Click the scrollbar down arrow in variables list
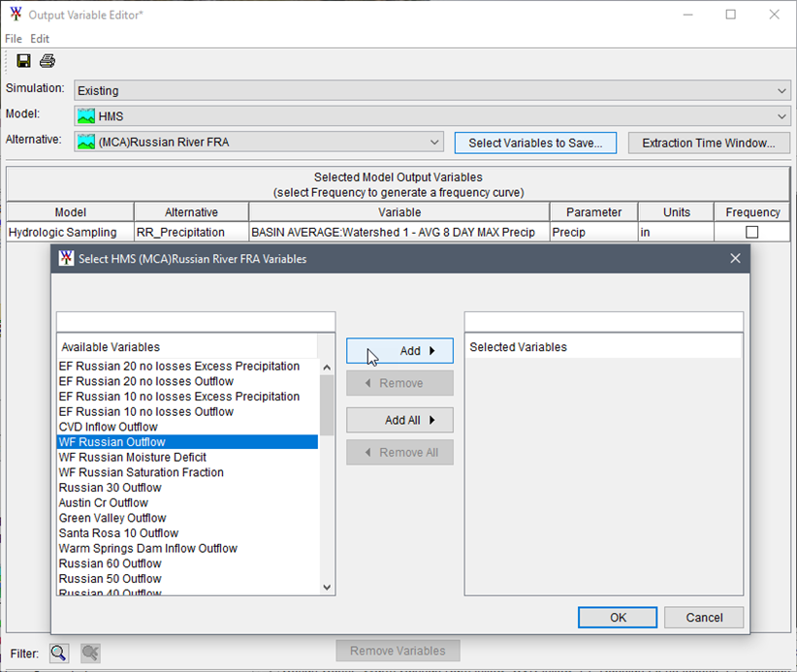 pyautogui.click(x=327, y=587)
